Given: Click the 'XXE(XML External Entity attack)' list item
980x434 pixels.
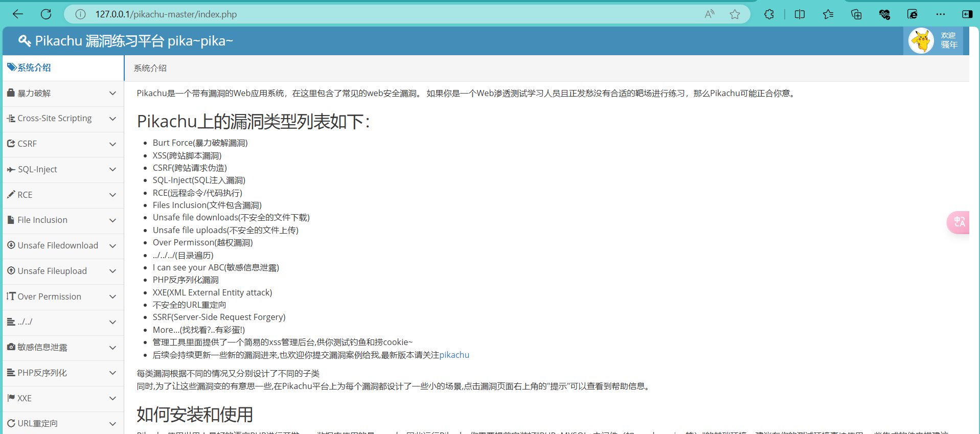Looking at the screenshot, I should point(212,292).
